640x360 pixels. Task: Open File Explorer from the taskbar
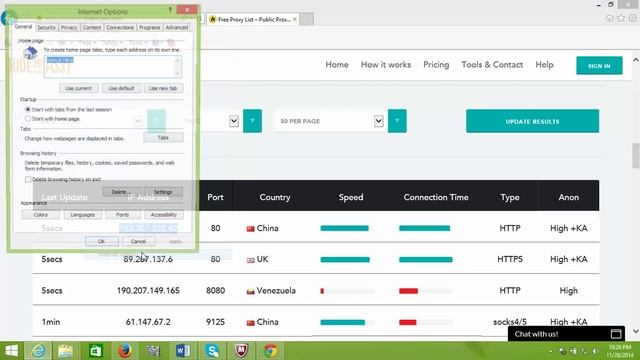tap(65, 351)
